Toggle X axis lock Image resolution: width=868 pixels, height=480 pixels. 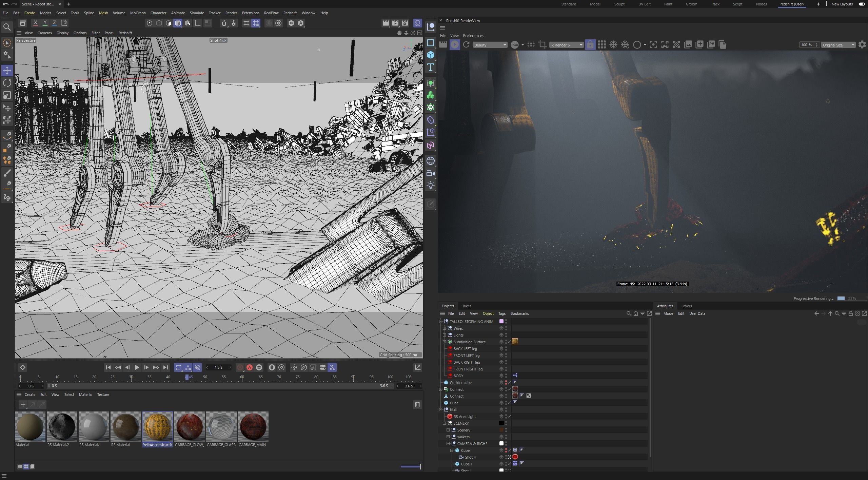35,23
